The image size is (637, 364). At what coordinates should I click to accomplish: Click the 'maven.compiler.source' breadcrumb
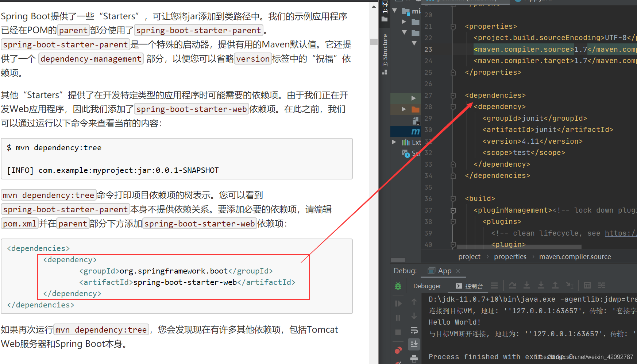point(575,256)
